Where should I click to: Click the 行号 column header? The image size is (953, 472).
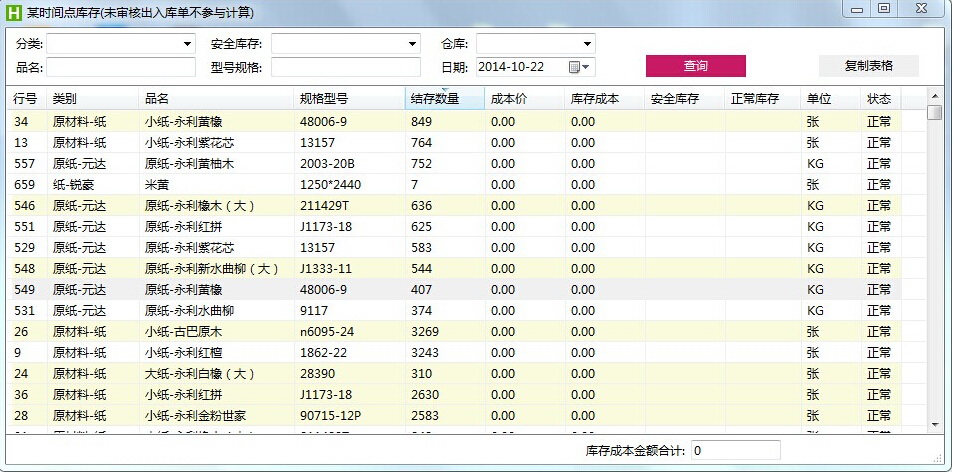pyautogui.click(x=25, y=99)
